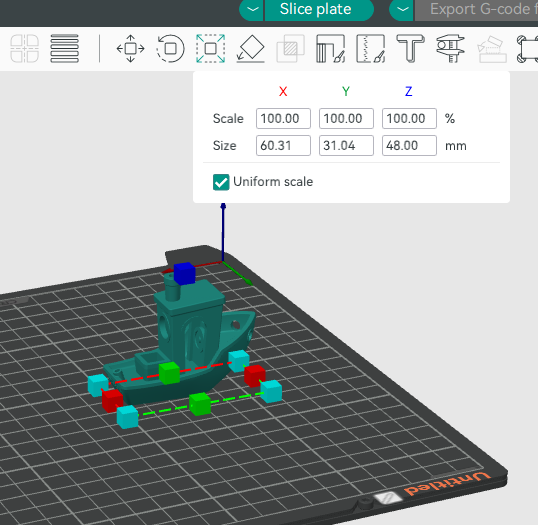Click the layer slicing lines icon
This screenshot has height=525, width=538.
coord(65,49)
